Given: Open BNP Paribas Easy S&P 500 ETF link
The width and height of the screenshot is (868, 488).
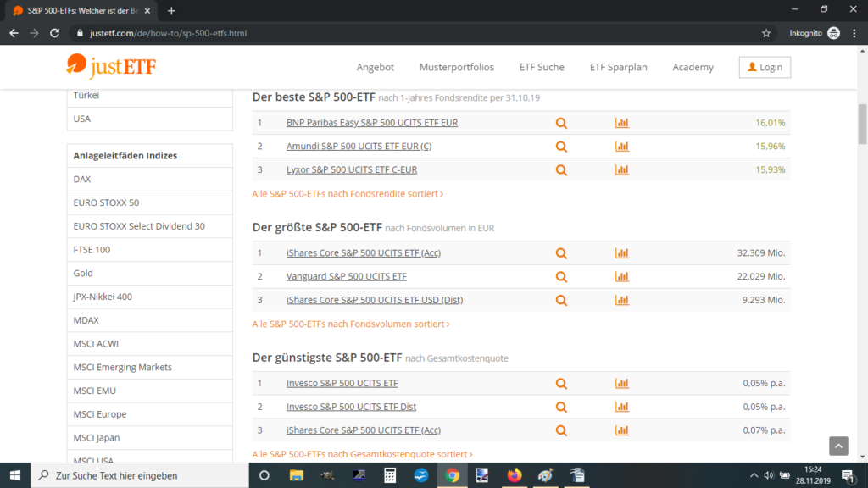Looking at the screenshot, I should (x=371, y=123).
